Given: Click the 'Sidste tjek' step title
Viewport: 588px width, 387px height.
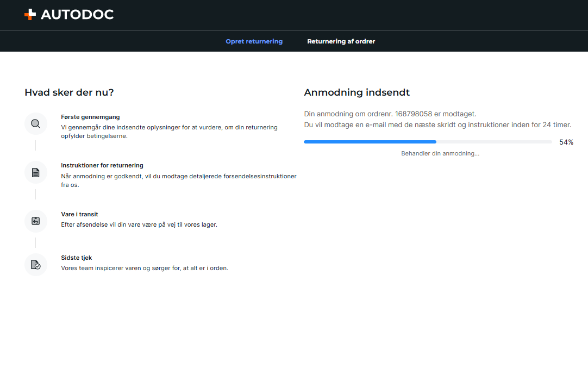Looking at the screenshot, I should (x=77, y=258).
